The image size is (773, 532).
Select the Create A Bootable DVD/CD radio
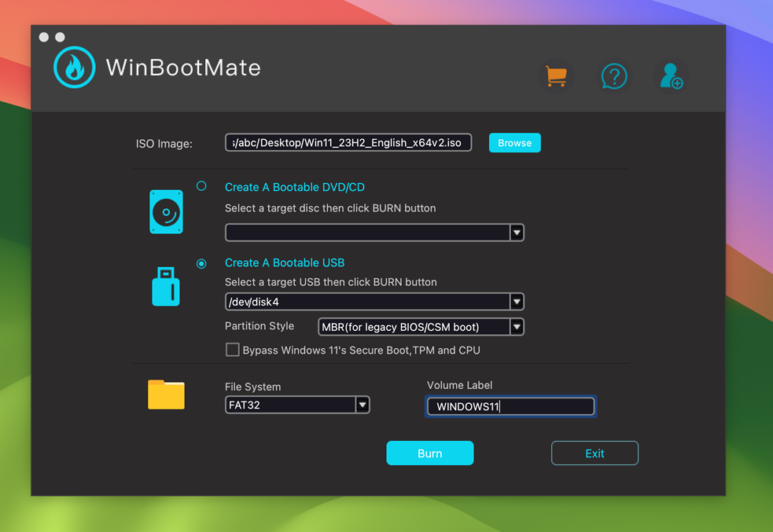[x=201, y=186]
